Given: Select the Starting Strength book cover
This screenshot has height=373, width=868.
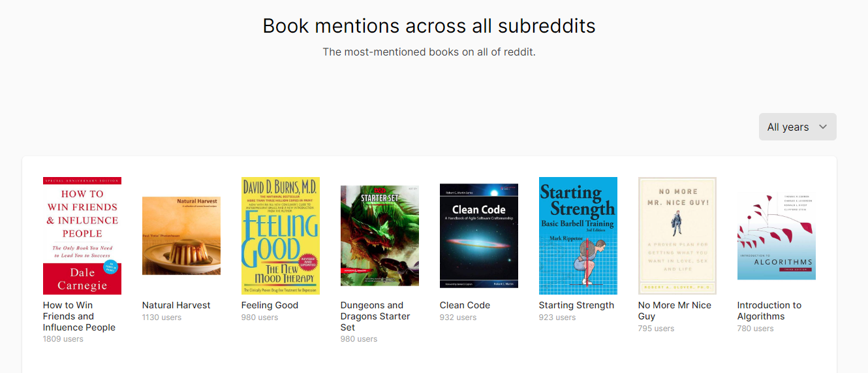Looking at the screenshot, I should coord(578,236).
